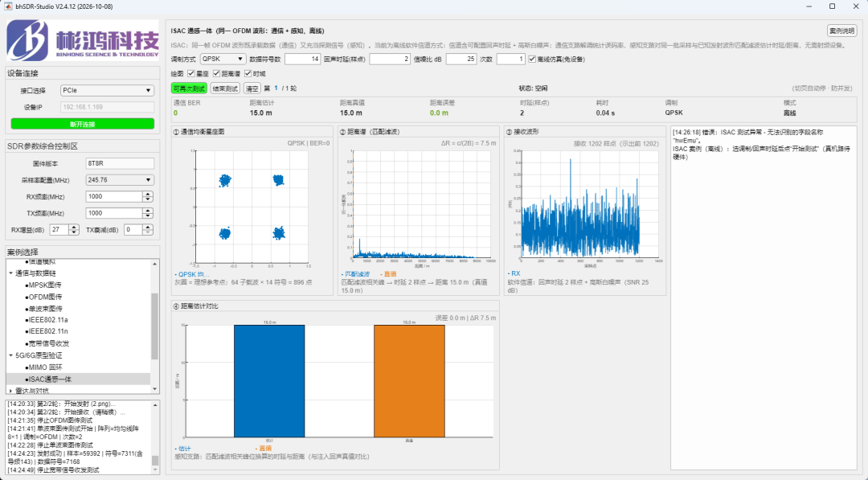This screenshot has width=868, height=480.
Task: Toggle the 距离谱 plot checkbox
Action: click(216, 74)
